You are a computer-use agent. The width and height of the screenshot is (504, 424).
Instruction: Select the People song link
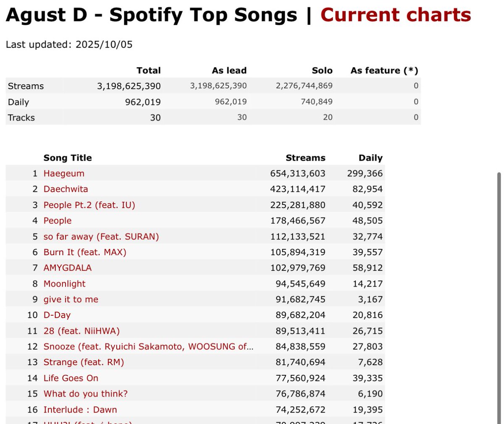click(x=58, y=221)
